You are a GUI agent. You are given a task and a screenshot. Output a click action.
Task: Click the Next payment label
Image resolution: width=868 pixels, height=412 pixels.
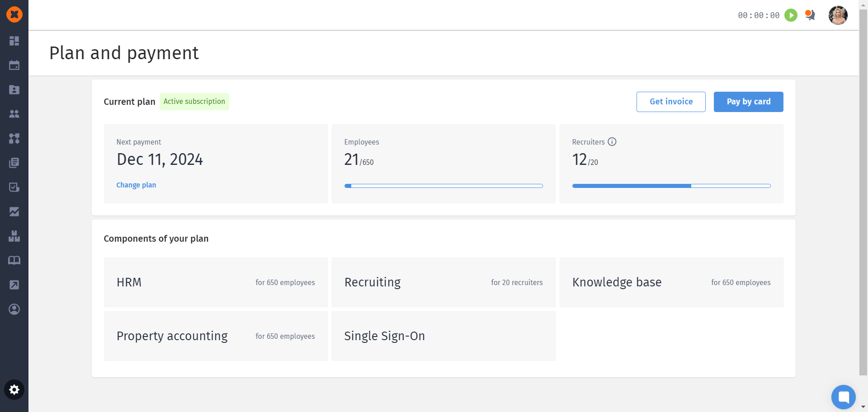point(138,142)
